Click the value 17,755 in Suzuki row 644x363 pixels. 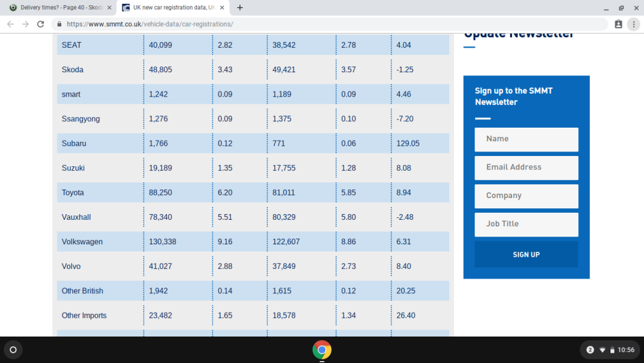(284, 168)
